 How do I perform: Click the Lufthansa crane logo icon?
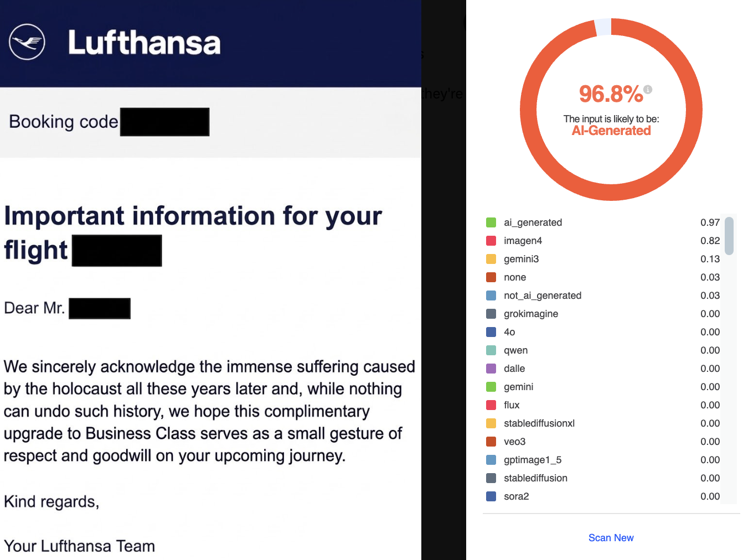pos(27,42)
